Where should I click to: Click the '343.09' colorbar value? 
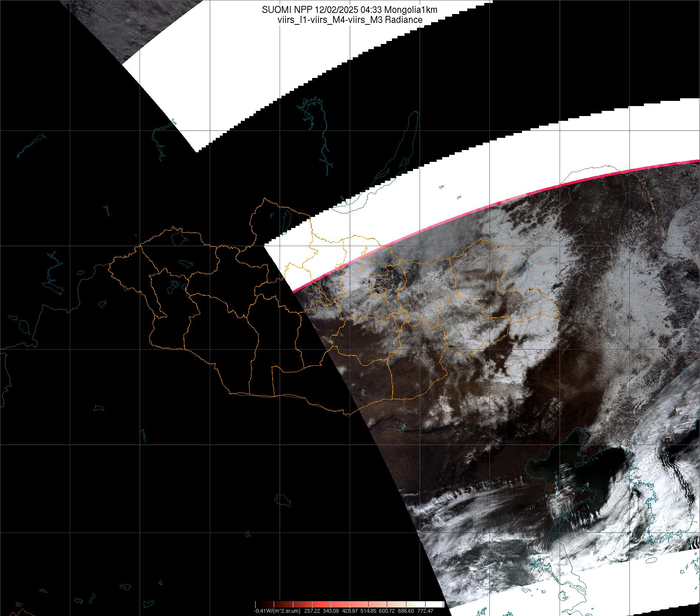pyautogui.click(x=331, y=611)
